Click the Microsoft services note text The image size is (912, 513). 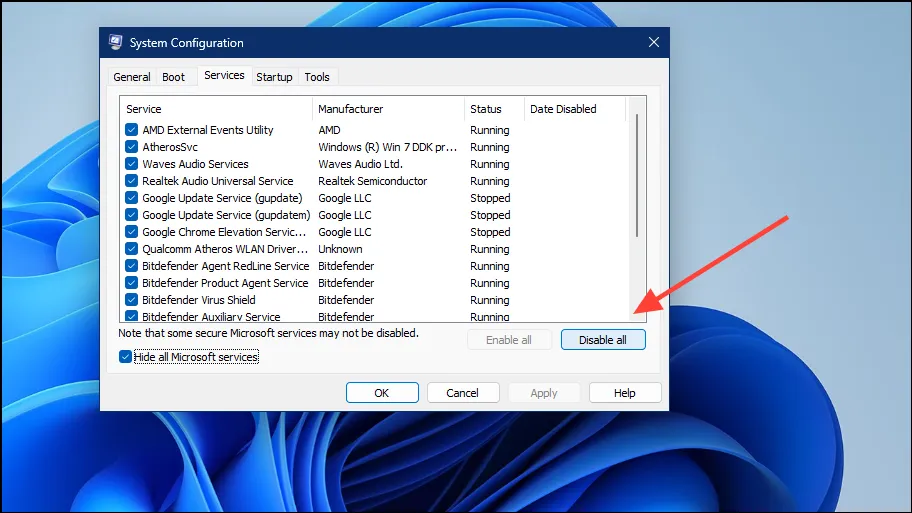point(268,333)
